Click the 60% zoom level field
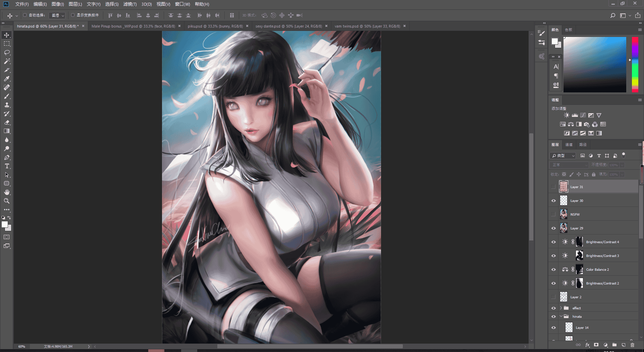The height and width of the screenshot is (352, 644). coord(22,346)
